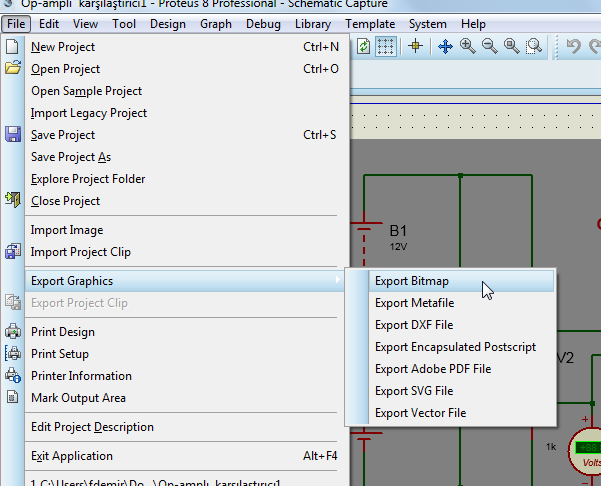Viewport: 601px width, 486px height.
Task: Click the B1 battery label in schematic
Action: pos(398,231)
